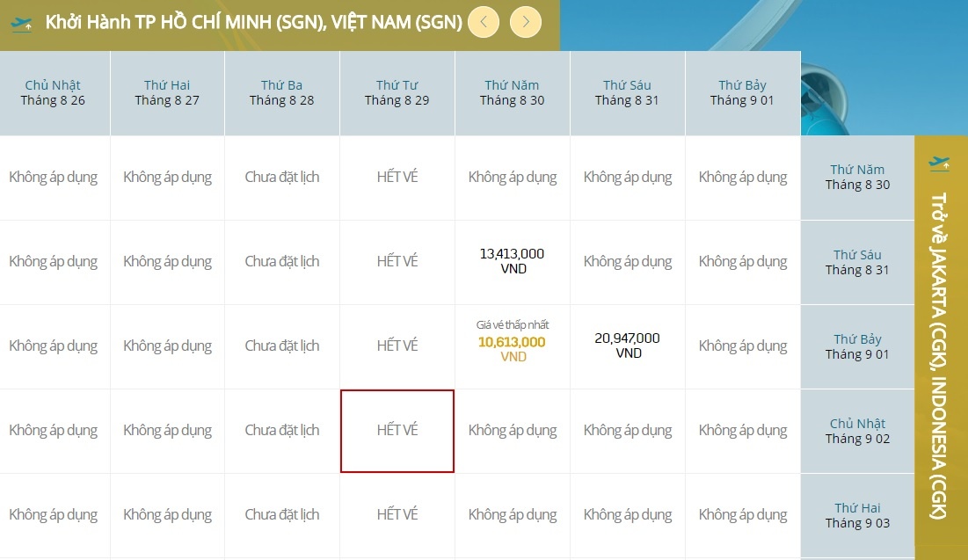The height and width of the screenshot is (560, 968).
Task: Click a Chưa đặt lịch cell in the Thứ Ba column
Action: (x=281, y=261)
